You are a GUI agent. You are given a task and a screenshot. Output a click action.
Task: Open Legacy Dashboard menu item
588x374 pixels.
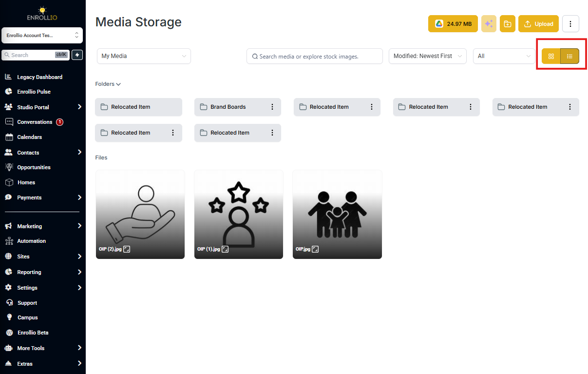(x=39, y=77)
